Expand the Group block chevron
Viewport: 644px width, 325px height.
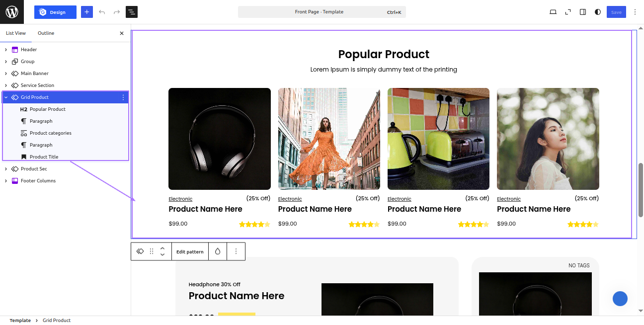pyautogui.click(x=6, y=62)
